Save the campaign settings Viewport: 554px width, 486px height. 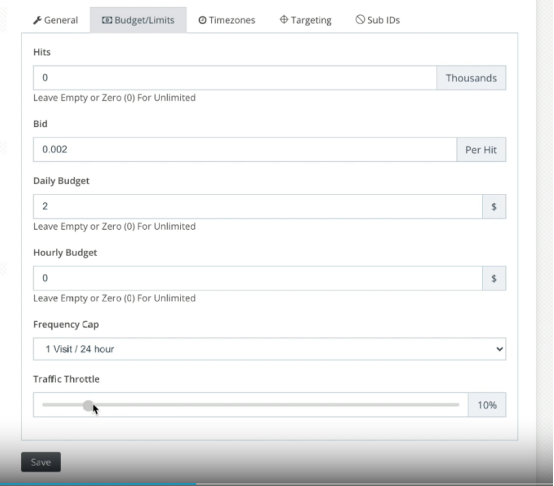point(41,462)
